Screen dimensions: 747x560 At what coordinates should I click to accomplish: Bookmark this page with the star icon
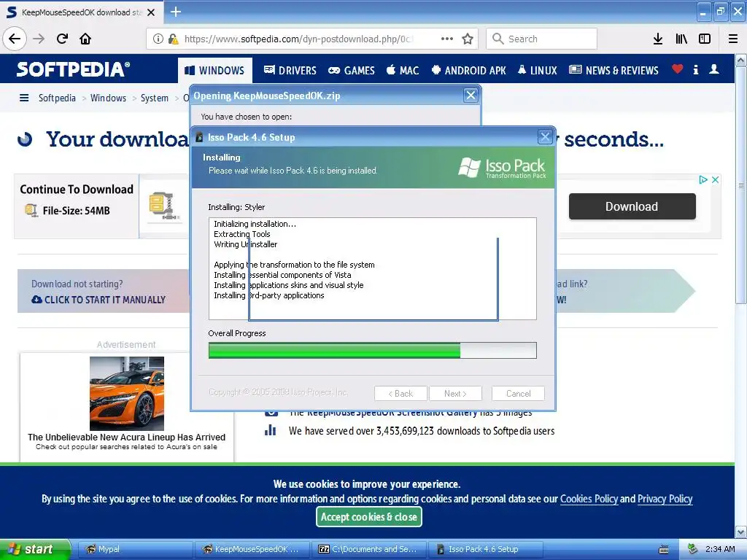click(x=468, y=39)
